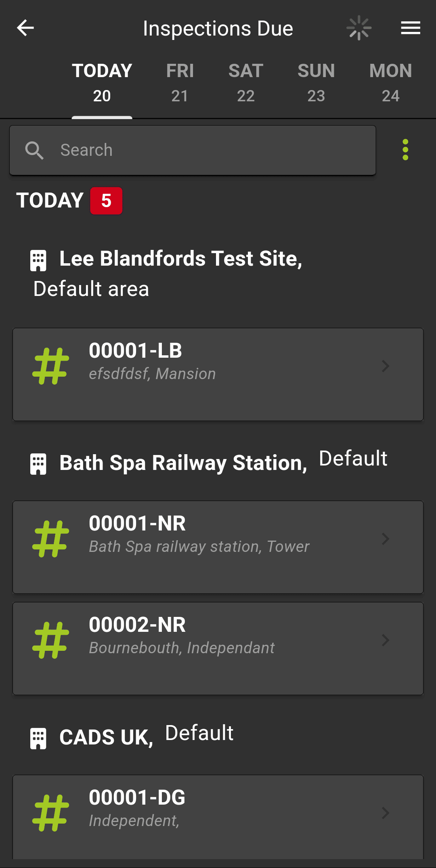The width and height of the screenshot is (436, 868).
Task: Switch to the FRI 21 tab
Action: 180,83
